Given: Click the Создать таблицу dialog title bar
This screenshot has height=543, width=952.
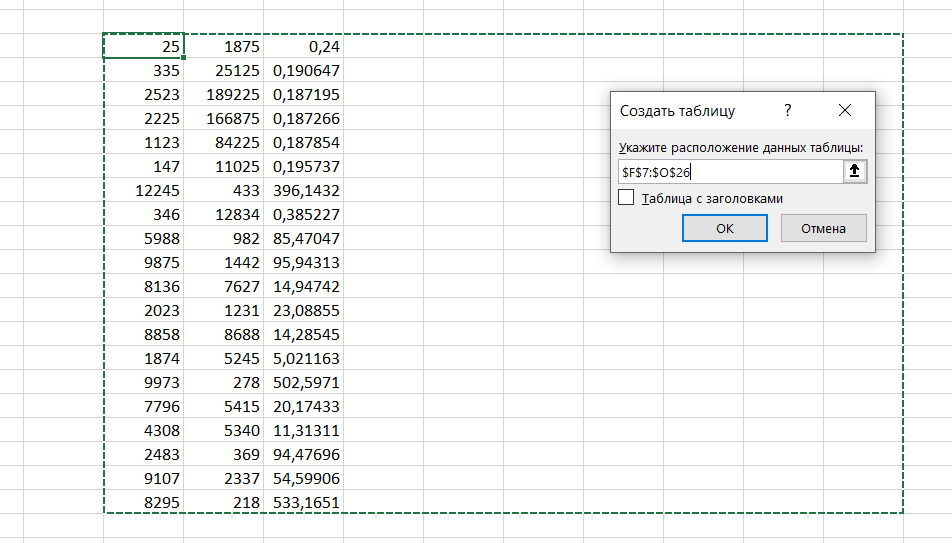Looking at the screenshot, I should 680,110.
